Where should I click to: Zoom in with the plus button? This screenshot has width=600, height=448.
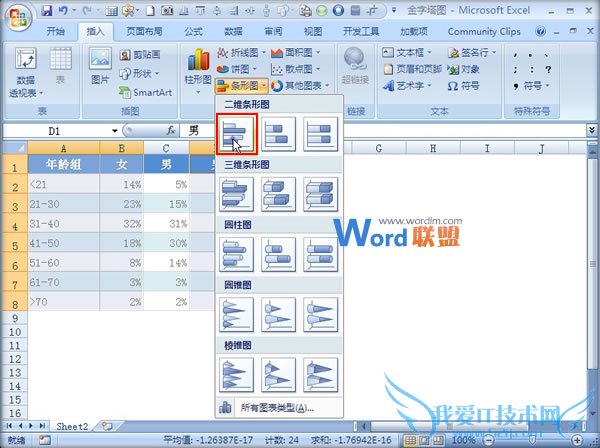click(577, 440)
